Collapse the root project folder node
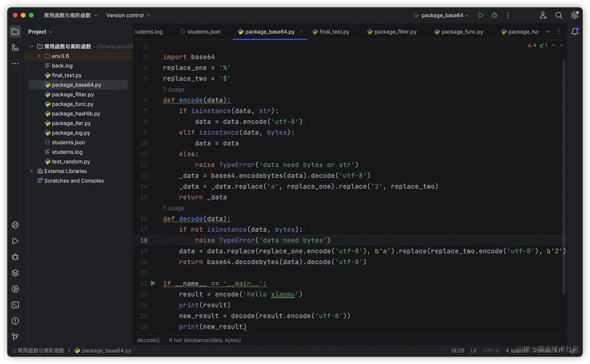The width and height of the screenshot is (590, 364). 32,46
